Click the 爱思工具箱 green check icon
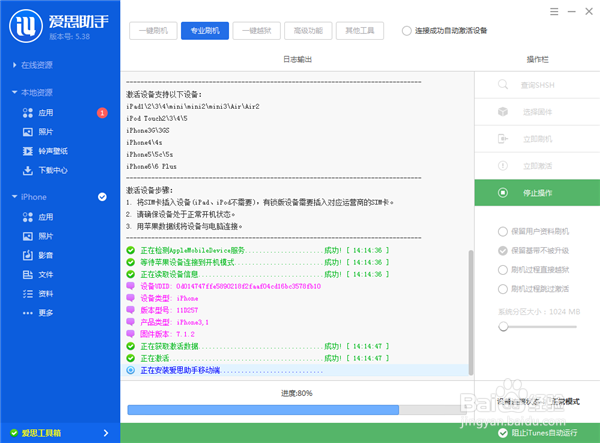The image size is (600, 443). [x=14, y=433]
